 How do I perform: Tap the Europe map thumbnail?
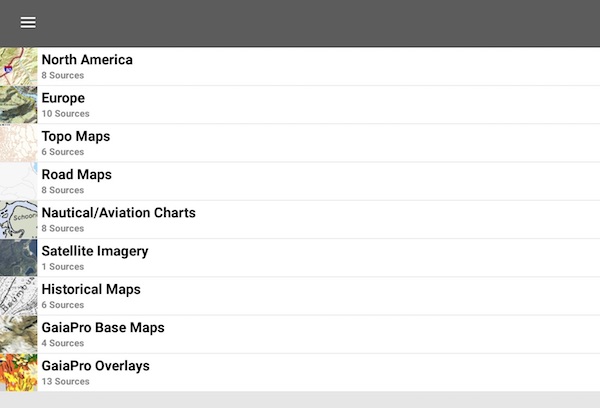point(18,104)
